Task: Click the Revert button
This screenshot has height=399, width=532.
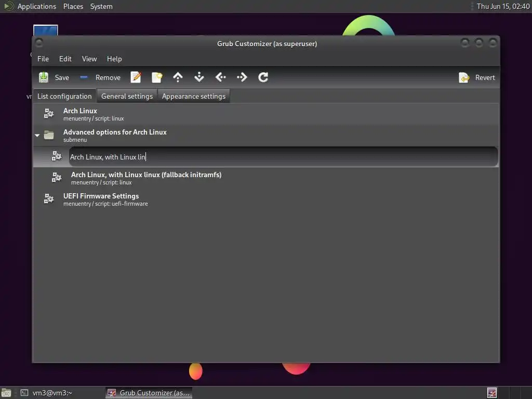Action: pyautogui.click(x=477, y=78)
